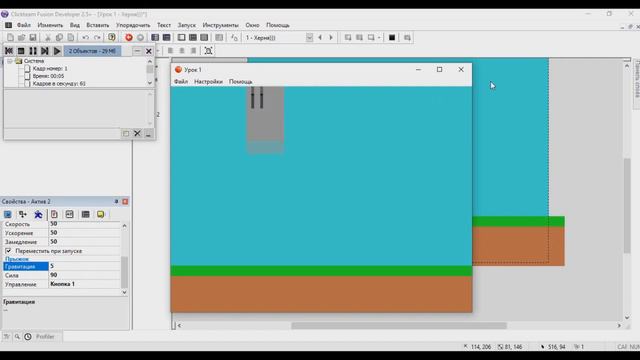Open the Settings properties tab icon

pos(7,214)
